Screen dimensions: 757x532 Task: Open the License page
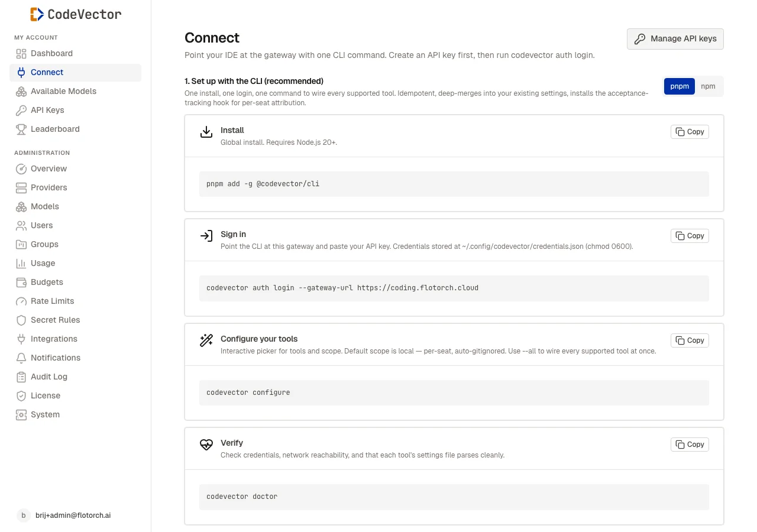(x=76, y=396)
